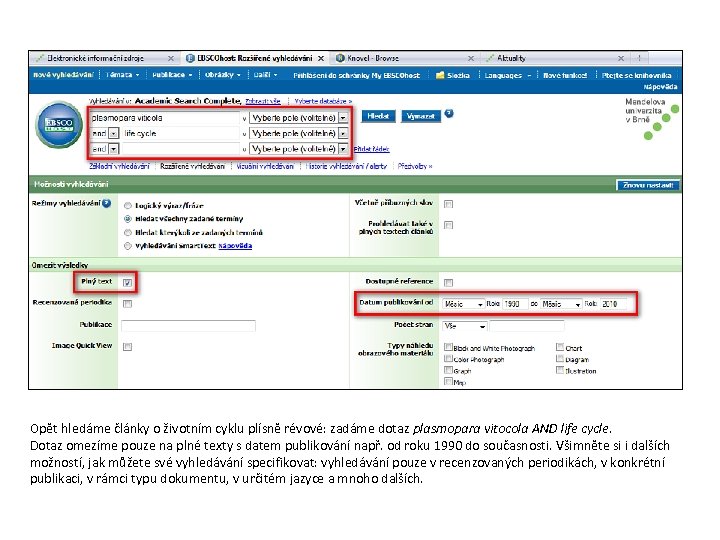This screenshot has width=720, height=540.
Task: Switch to Knovel - Browse tab
Action: (x=373, y=58)
